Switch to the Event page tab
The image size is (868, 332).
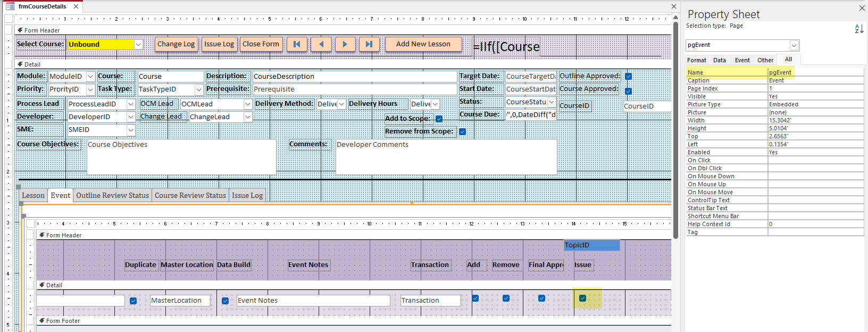tap(61, 195)
